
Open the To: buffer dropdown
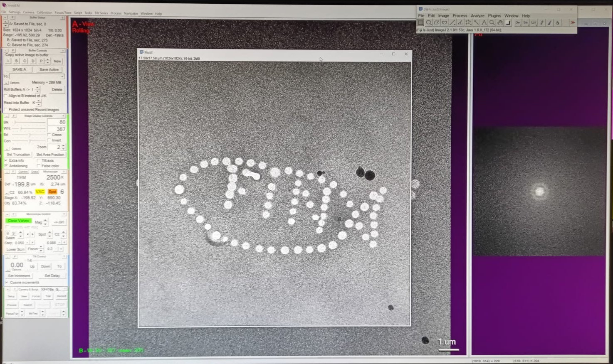tap(62, 76)
